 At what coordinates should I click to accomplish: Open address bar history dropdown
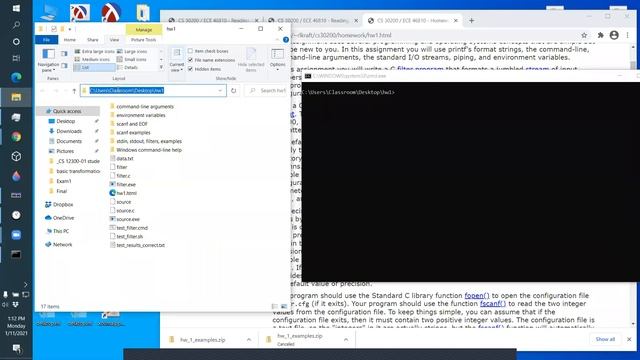point(220,90)
